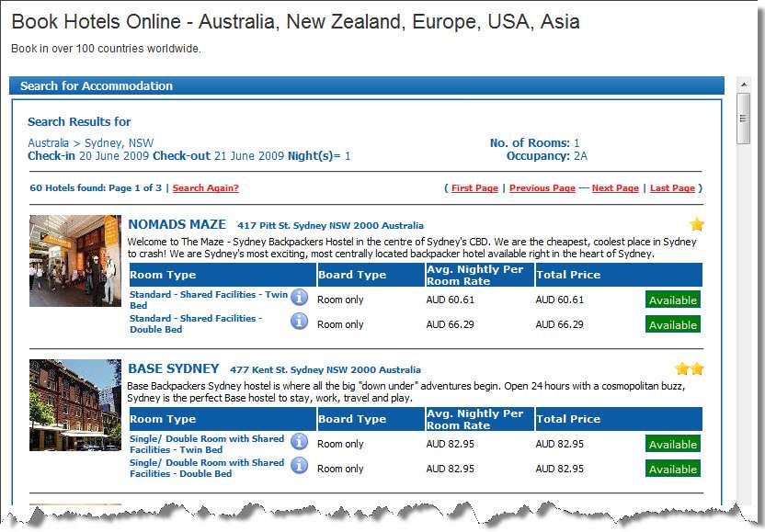Open the Base Sydney hotel photo
765x532 pixels.
pyautogui.click(x=74, y=405)
